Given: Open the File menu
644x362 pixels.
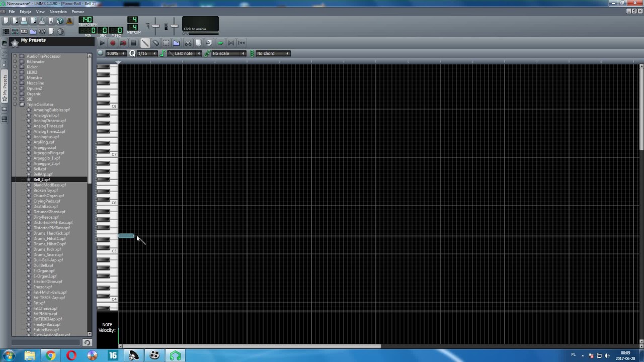Looking at the screenshot, I should (12, 12).
